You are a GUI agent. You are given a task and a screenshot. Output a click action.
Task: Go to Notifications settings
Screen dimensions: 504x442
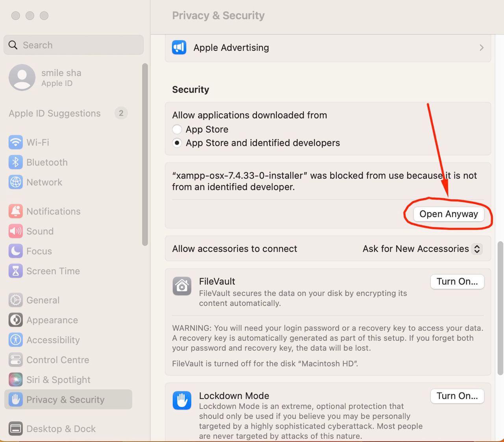(x=68, y=211)
